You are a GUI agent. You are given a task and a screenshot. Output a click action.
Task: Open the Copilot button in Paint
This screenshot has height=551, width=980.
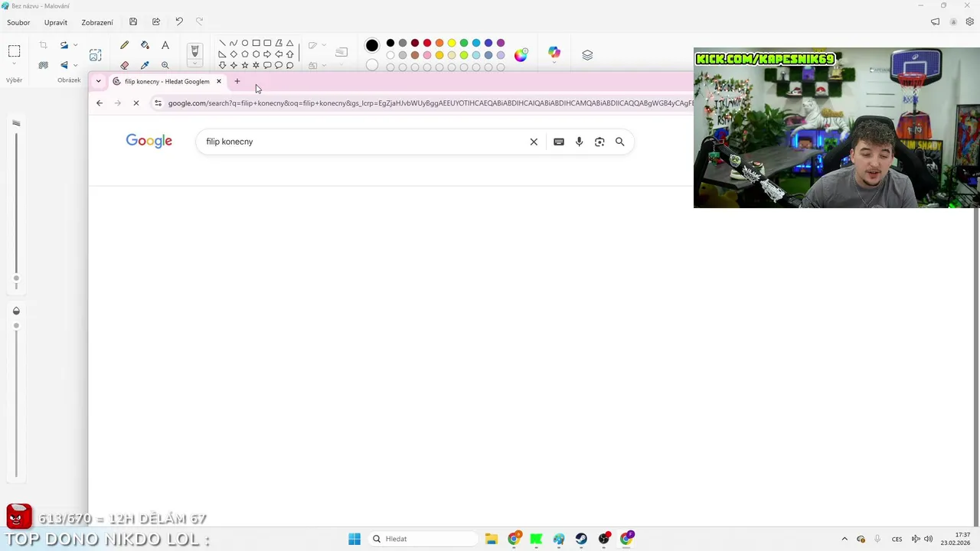tap(554, 53)
